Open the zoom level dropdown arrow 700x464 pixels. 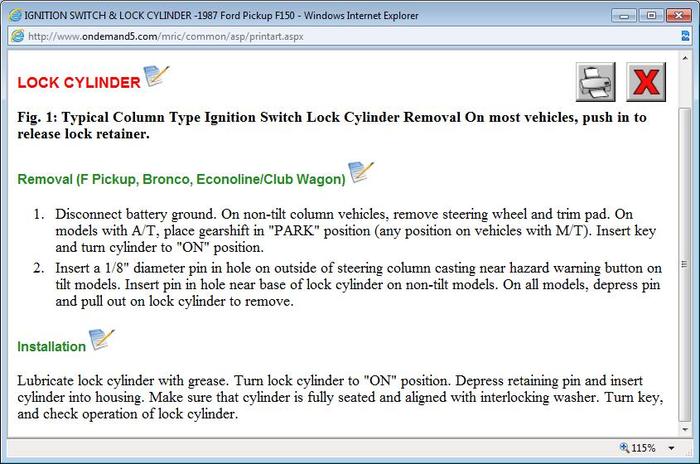(671, 448)
